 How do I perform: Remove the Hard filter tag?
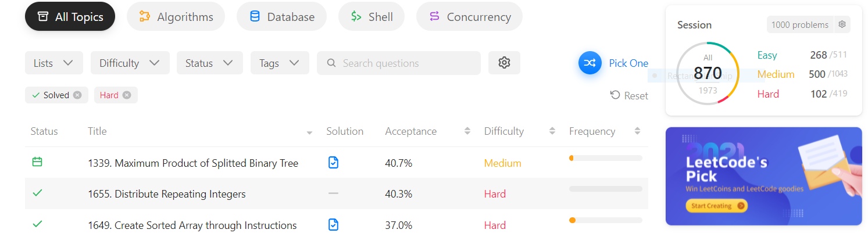point(127,95)
